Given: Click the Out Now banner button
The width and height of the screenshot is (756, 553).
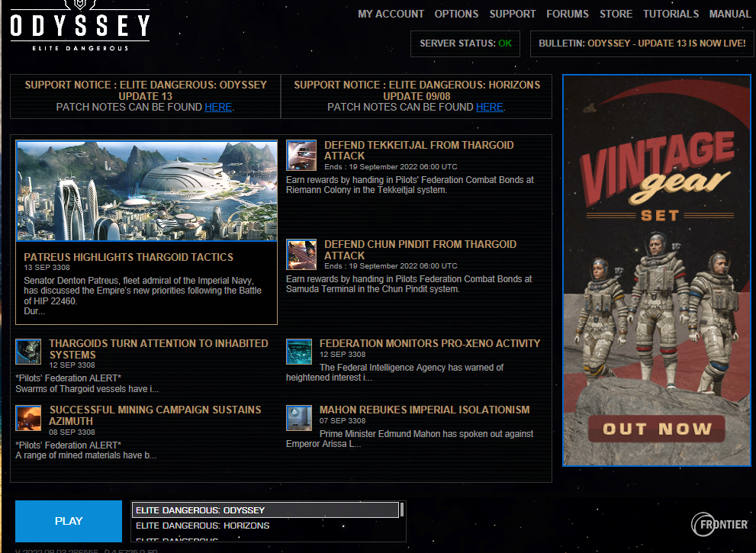Looking at the screenshot, I should [657, 429].
